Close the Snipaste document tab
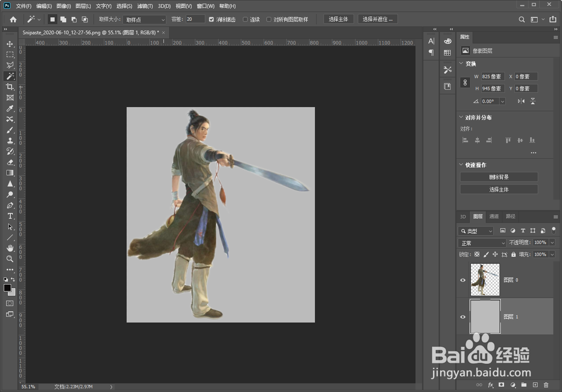 coord(163,33)
